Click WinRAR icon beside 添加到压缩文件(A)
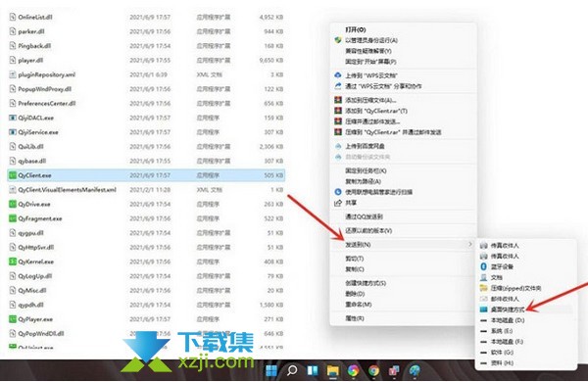This screenshot has width=588, height=382. click(338, 100)
